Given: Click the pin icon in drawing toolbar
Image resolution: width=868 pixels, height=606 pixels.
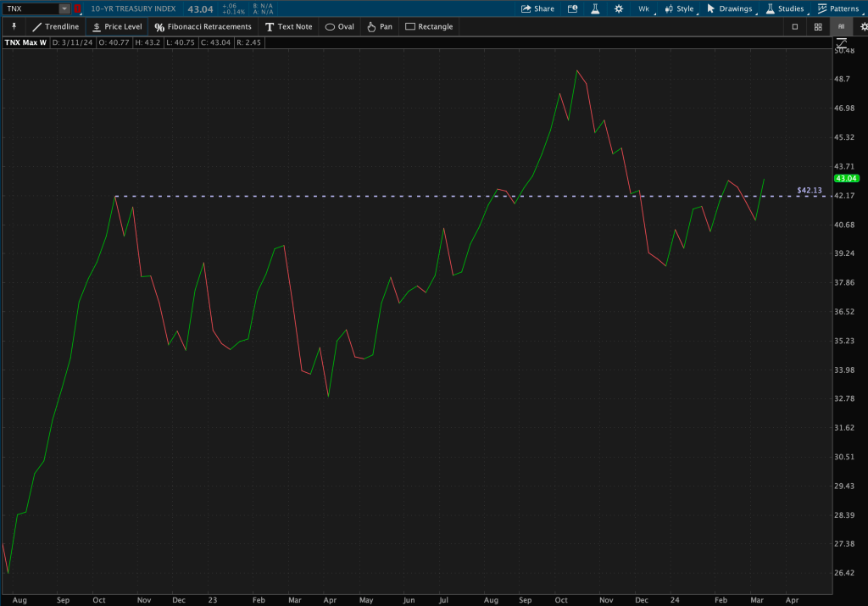Looking at the screenshot, I should pos(14,26).
